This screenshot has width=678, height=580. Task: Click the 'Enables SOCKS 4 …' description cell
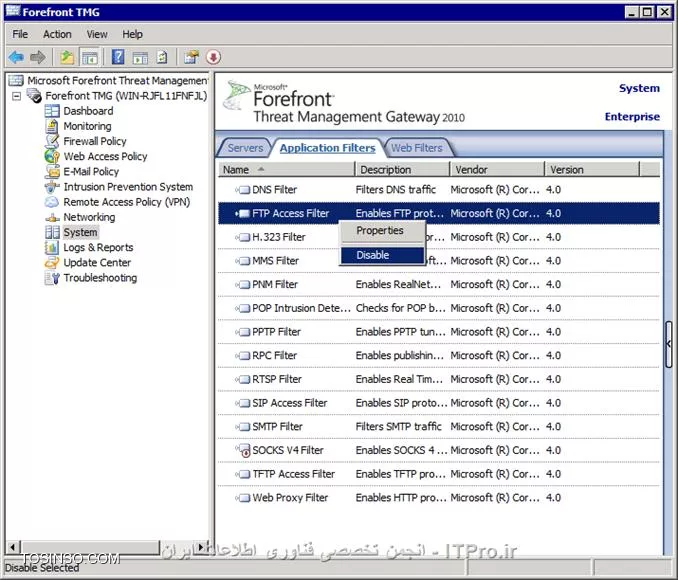point(401,451)
